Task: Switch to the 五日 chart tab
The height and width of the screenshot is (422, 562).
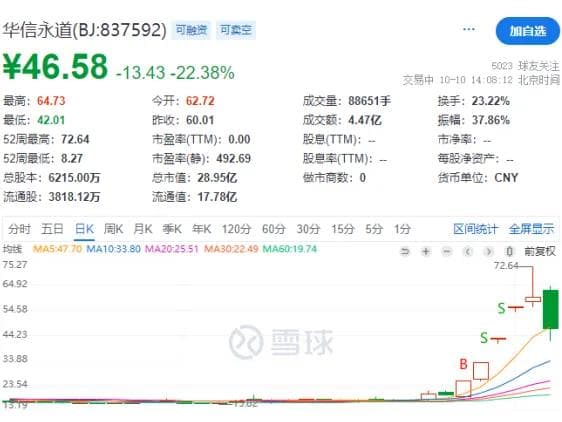Action: tap(52, 229)
